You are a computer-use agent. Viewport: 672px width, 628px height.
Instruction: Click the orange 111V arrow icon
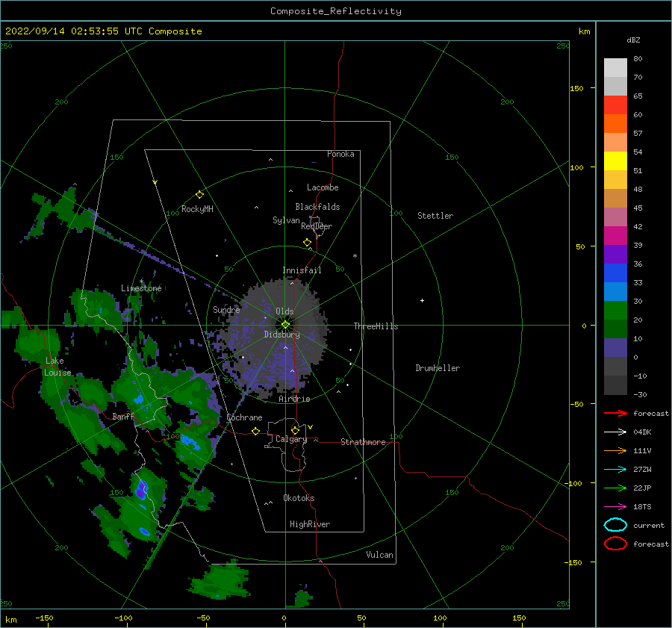point(615,450)
